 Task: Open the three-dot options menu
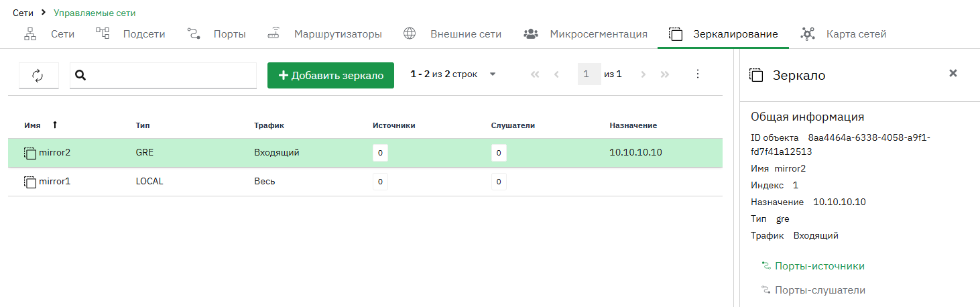[697, 74]
